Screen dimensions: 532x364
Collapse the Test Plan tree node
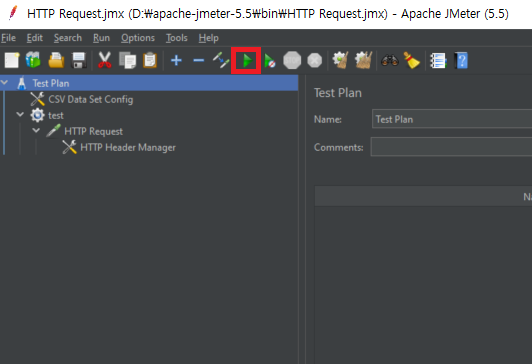pos(4,82)
